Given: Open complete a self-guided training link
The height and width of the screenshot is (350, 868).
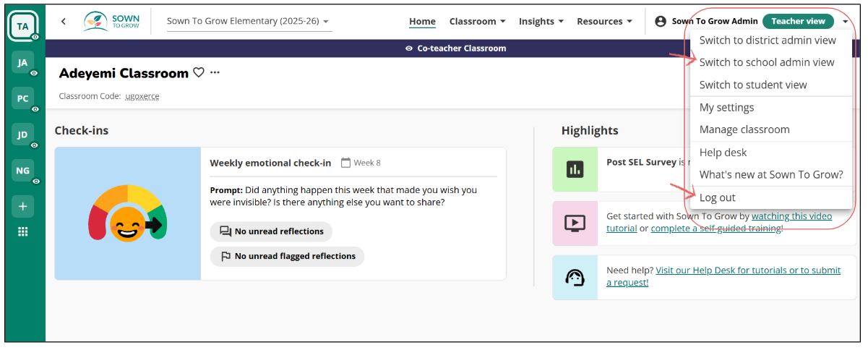Looking at the screenshot, I should [716, 229].
